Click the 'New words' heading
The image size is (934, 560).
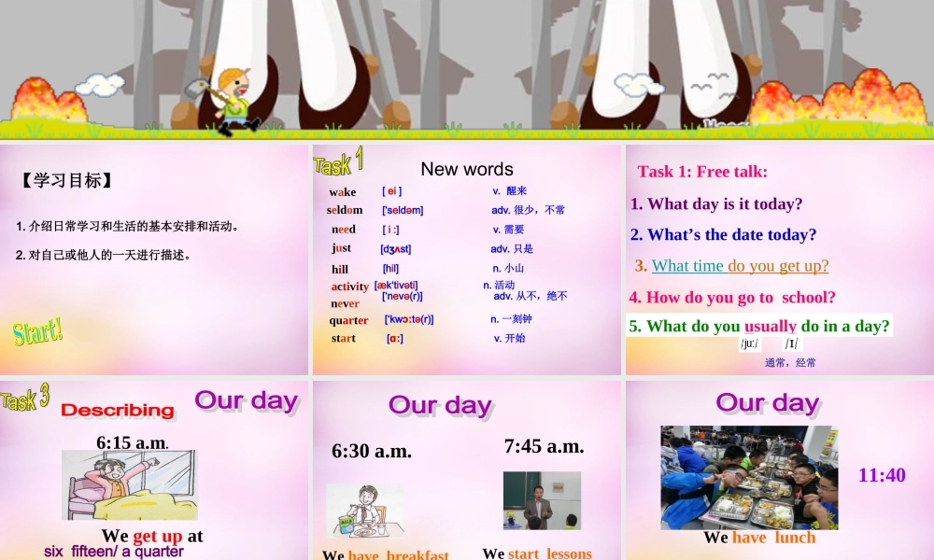point(467,169)
